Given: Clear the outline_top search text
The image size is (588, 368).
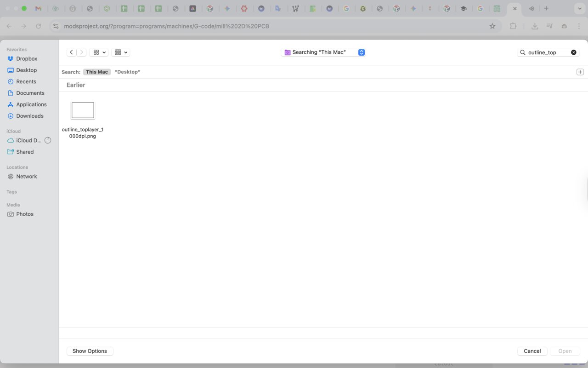Looking at the screenshot, I should [574, 52].
